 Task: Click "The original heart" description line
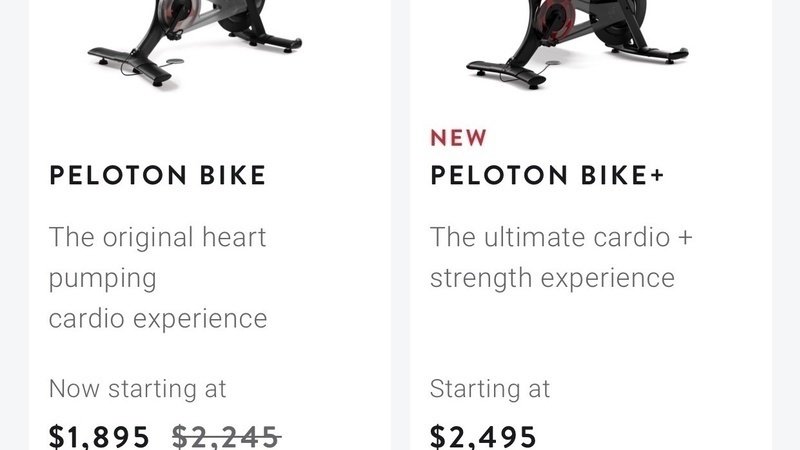pyautogui.click(x=158, y=238)
